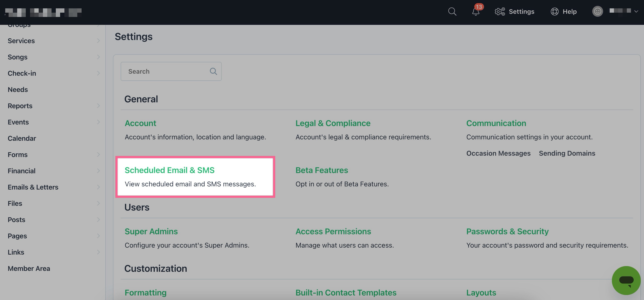The height and width of the screenshot is (300, 644).
Task: Click the Settings gear icon in header
Action: coord(500,12)
